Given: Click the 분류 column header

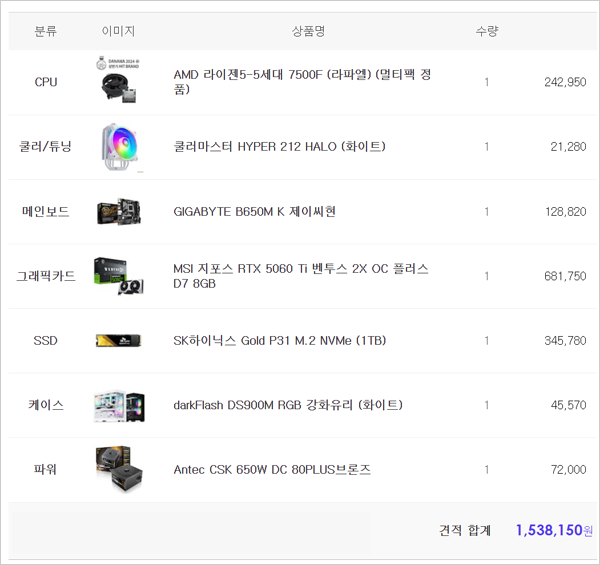Looking at the screenshot, I should (x=46, y=31).
